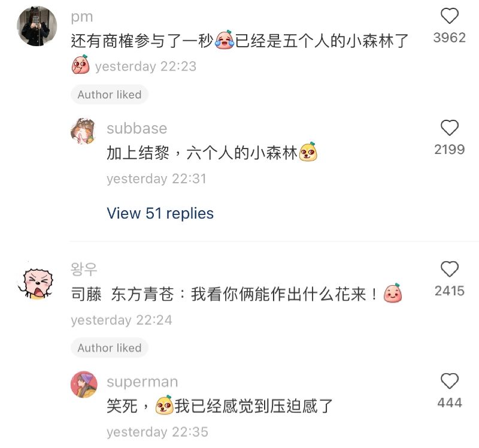Image resolution: width=479 pixels, height=448 pixels.
Task: Click the Author liked tag under pm's comment
Action: (x=110, y=95)
